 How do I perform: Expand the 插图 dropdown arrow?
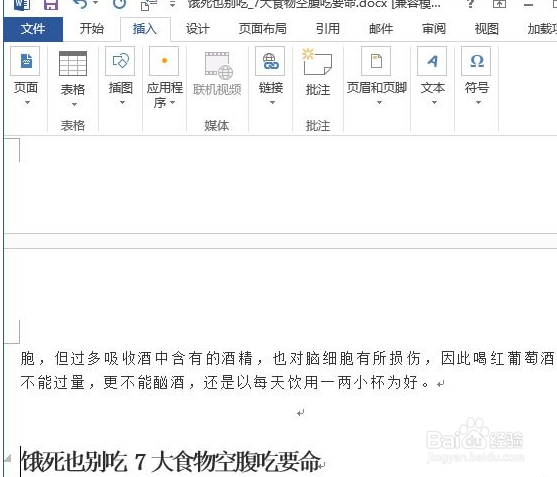click(123, 103)
